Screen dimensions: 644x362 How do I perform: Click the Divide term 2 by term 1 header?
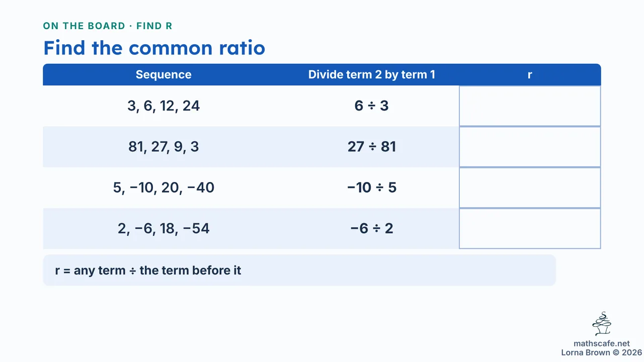pos(372,74)
